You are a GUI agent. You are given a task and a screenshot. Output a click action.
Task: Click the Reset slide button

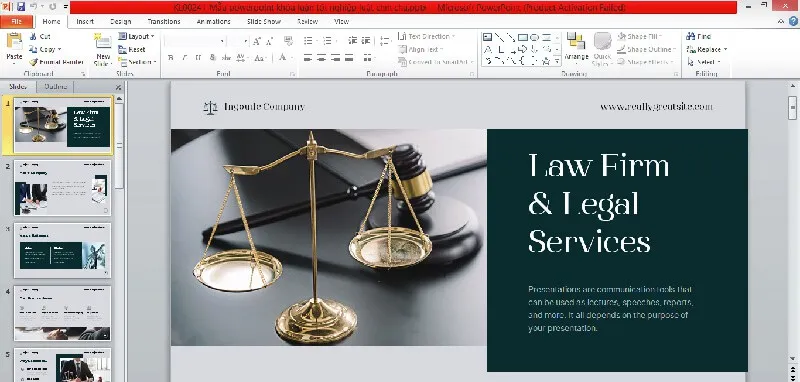[x=132, y=49]
